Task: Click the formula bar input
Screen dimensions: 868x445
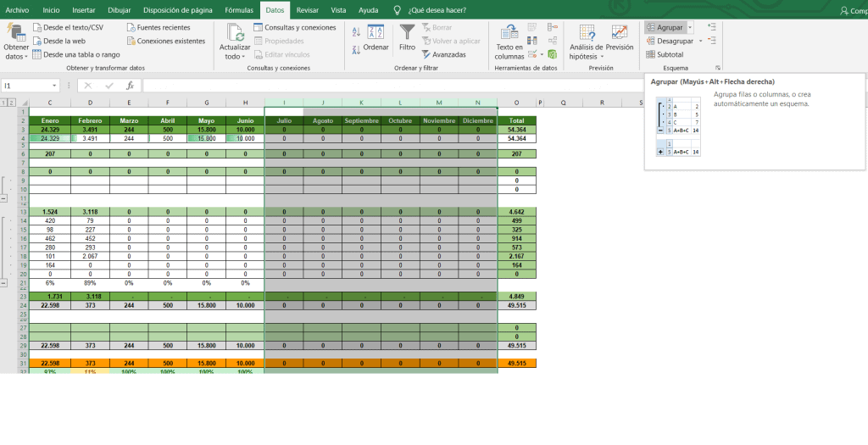Action: click(393, 86)
